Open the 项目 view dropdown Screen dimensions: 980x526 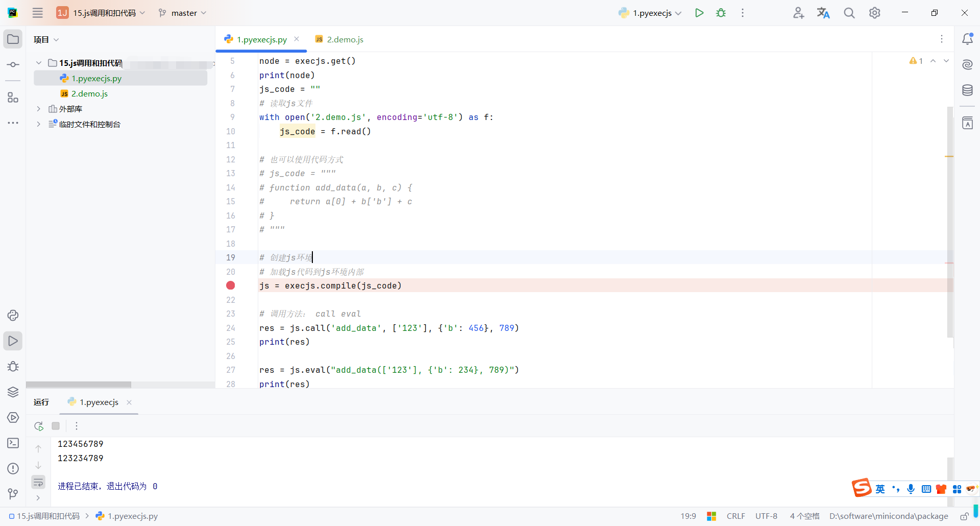point(46,39)
